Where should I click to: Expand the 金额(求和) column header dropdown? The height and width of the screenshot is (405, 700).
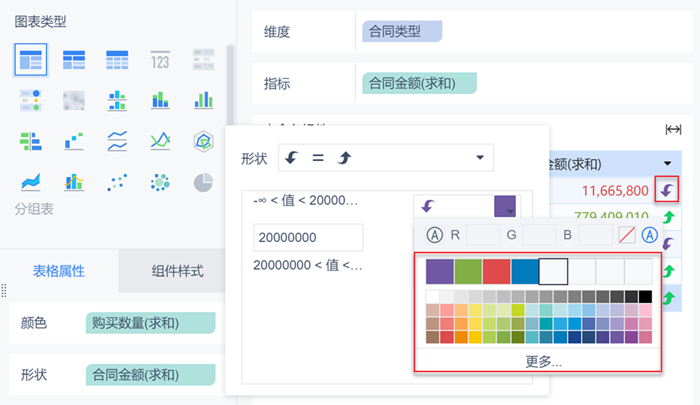(667, 163)
